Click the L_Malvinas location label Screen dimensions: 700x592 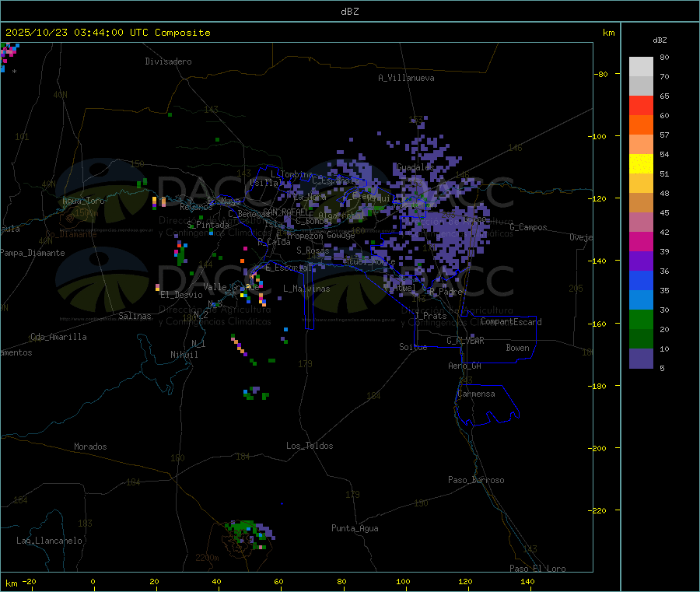pyautogui.click(x=306, y=289)
